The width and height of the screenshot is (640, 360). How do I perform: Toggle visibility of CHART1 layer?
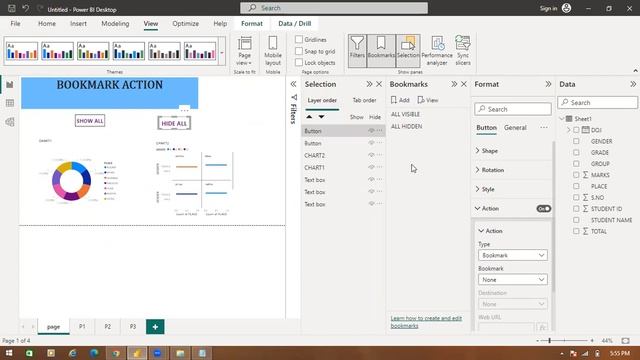[371, 167]
